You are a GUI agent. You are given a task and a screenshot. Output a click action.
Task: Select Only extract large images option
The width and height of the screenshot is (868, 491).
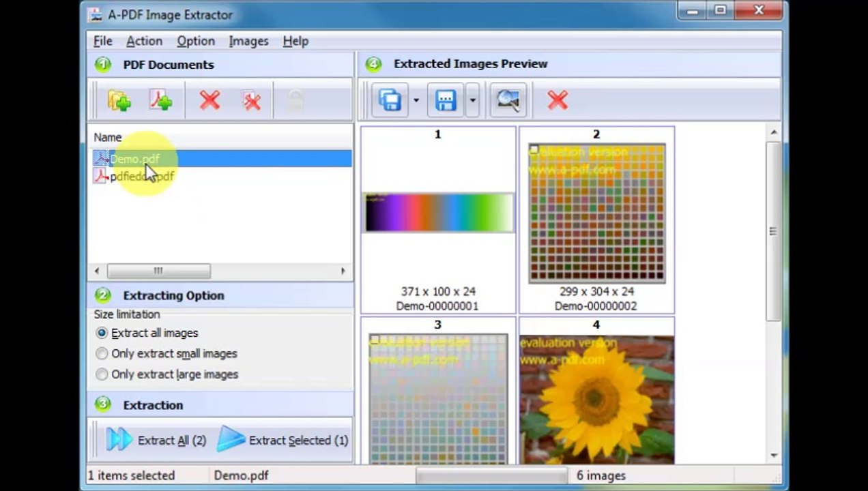102,374
